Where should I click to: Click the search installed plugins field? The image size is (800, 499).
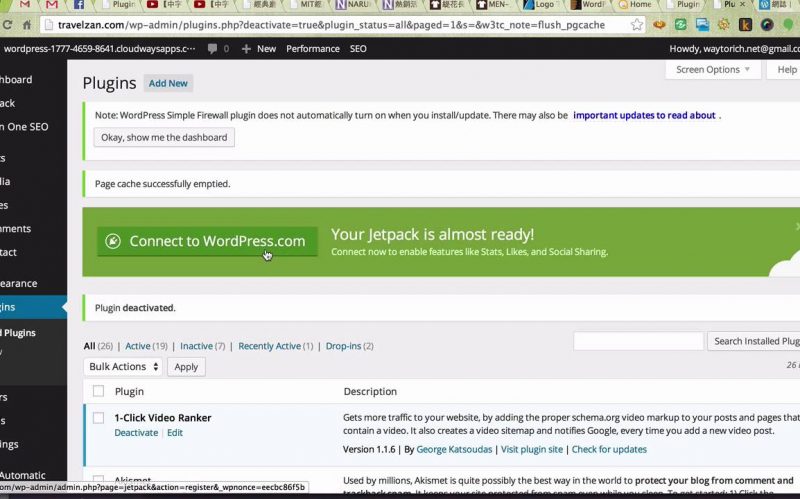638,341
